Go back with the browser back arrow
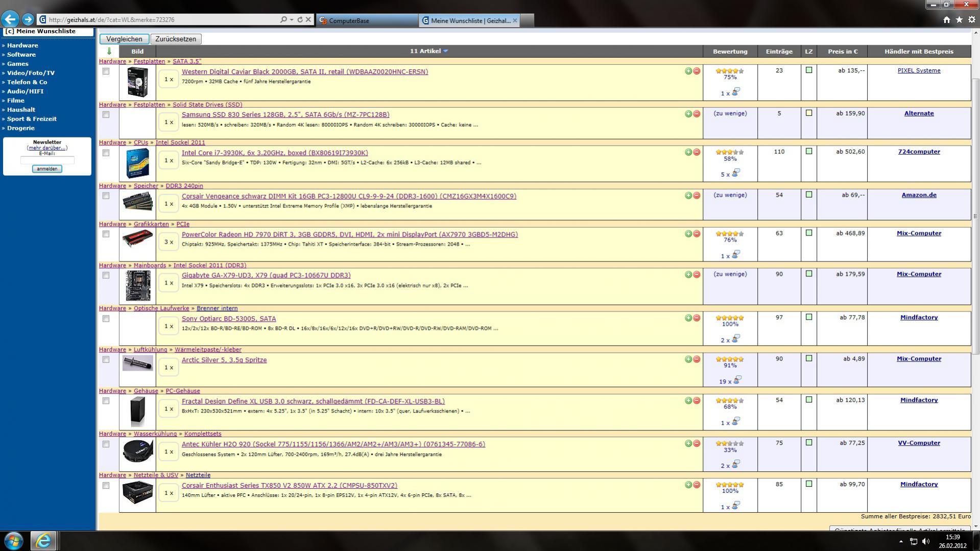The height and width of the screenshot is (551, 980). pos(10,19)
